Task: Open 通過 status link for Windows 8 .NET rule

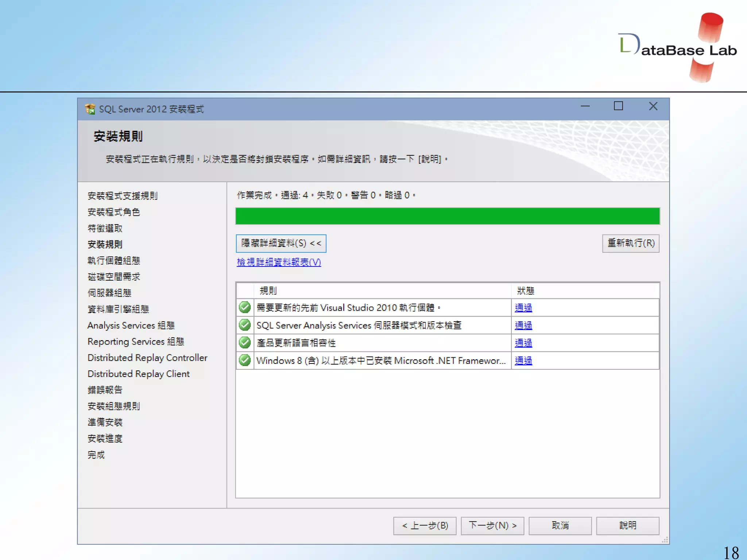Action: (523, 361)
